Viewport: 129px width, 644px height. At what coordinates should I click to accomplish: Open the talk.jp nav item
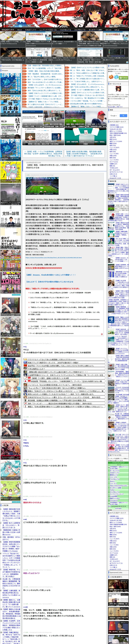tap(117, 30)
